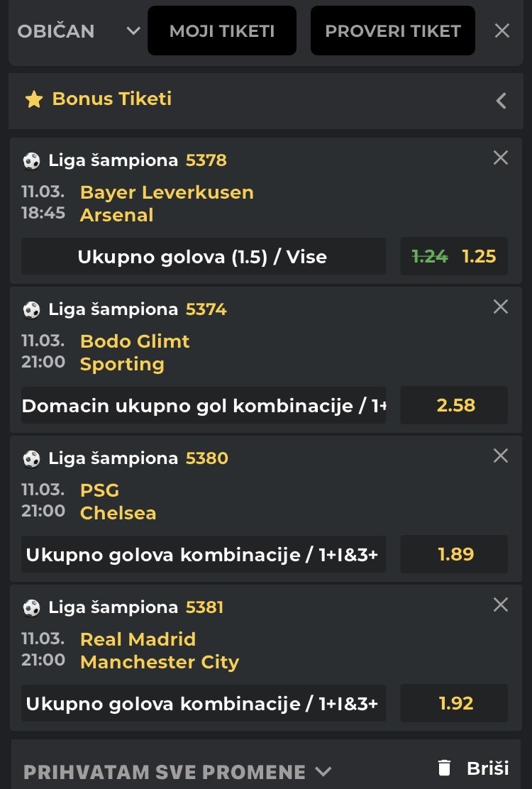Viewport: 532px width, 789px height.
Task: Open the MOJI TIKETI tab
Action: pyautogui.click(x=222, y=31)
